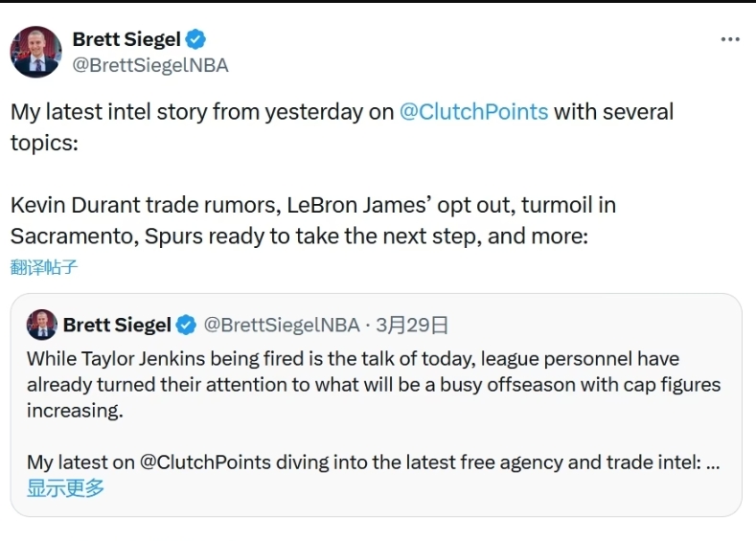Click the Kevin Durant trade rumors paragraph
This screenshot has width=756, height=541.
[312, 206]
